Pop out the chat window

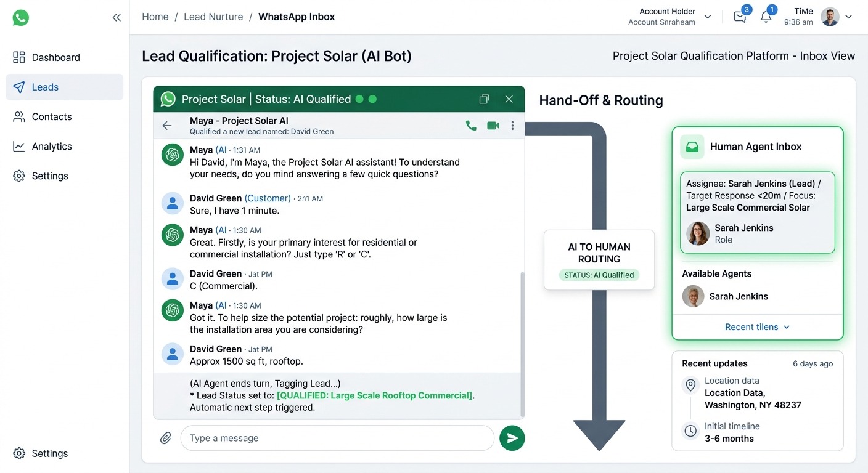click(484, 99)
